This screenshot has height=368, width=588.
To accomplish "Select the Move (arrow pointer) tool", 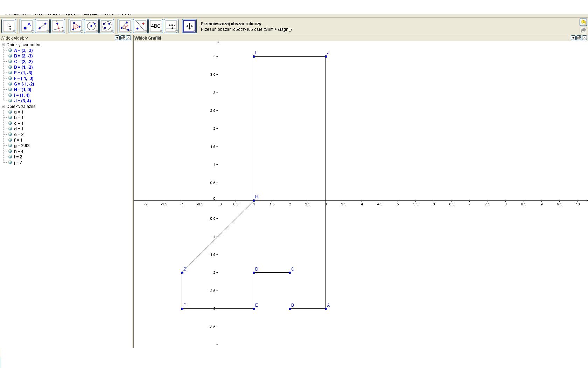I will pos(9,26).
